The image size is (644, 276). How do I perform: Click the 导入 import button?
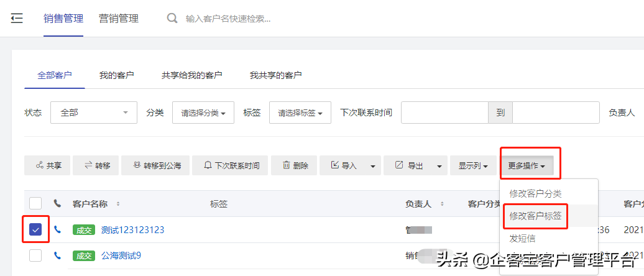pyautogui.click(x=343, y=165)
